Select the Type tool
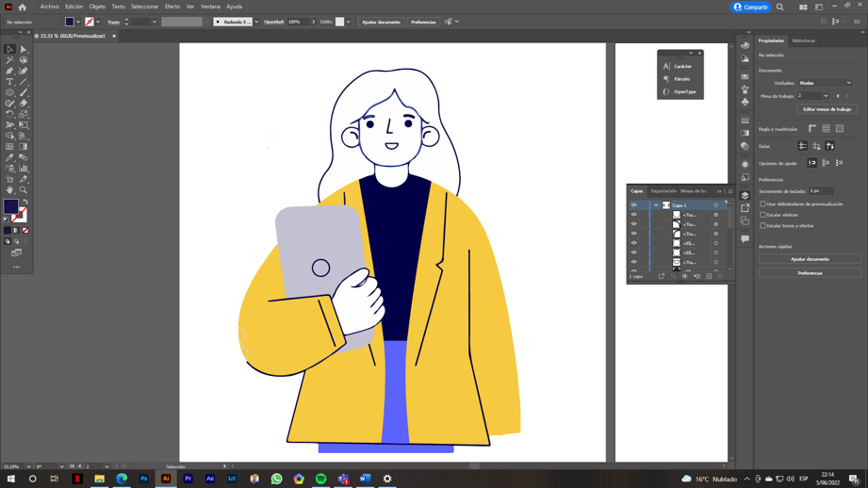868x488 pixels. click(x=9, y=82)
